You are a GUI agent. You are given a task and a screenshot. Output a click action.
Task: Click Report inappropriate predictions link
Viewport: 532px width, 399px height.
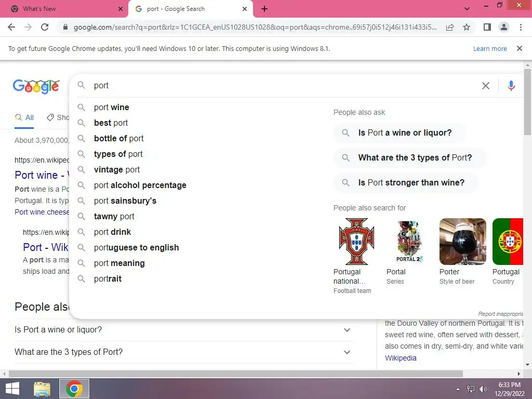point(500,314)
